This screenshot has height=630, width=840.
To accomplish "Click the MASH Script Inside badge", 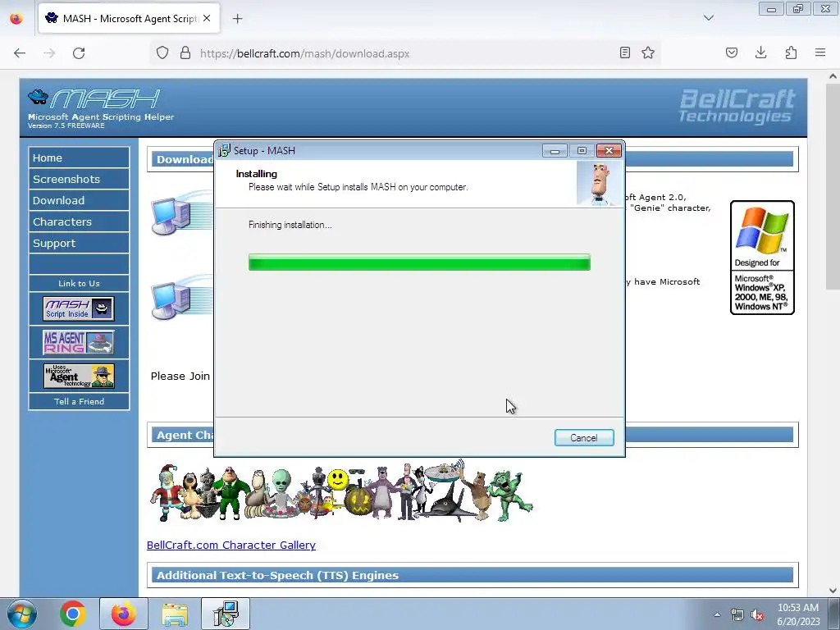I will click(x=79, y=308).
